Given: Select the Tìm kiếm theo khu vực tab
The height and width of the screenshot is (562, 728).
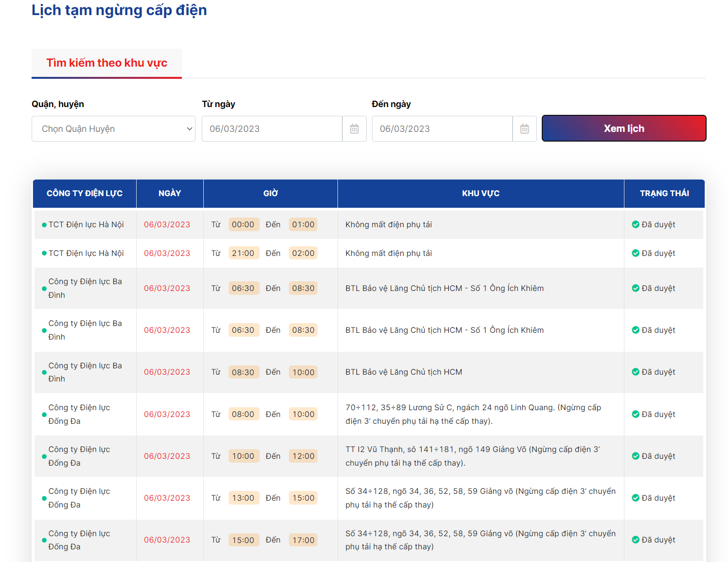Looking at the screenshot, I should pyautogui.click(x=107, y=63).
